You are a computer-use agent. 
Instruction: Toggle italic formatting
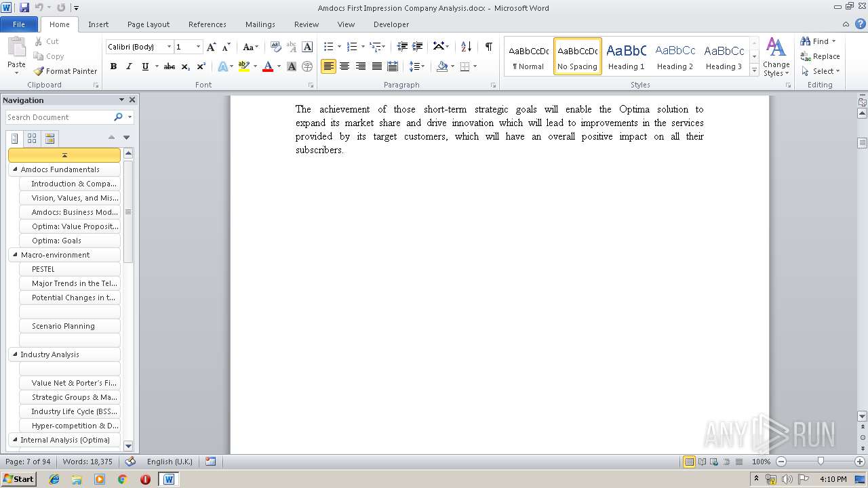tap(129, 66)
